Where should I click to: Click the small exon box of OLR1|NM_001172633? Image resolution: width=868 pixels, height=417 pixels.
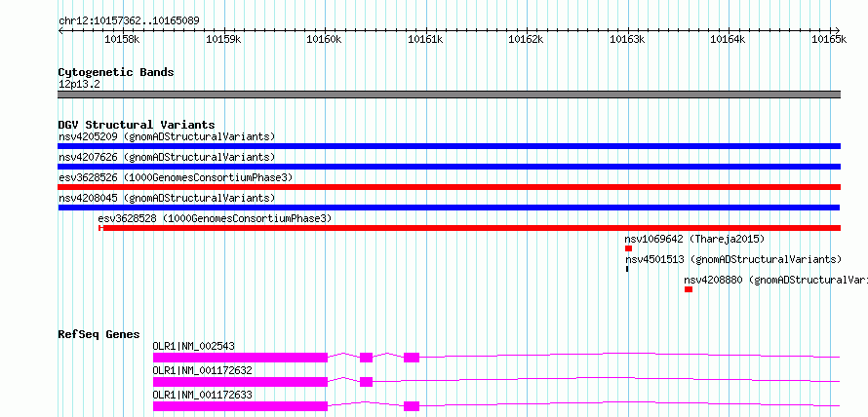tap(412, 406)
